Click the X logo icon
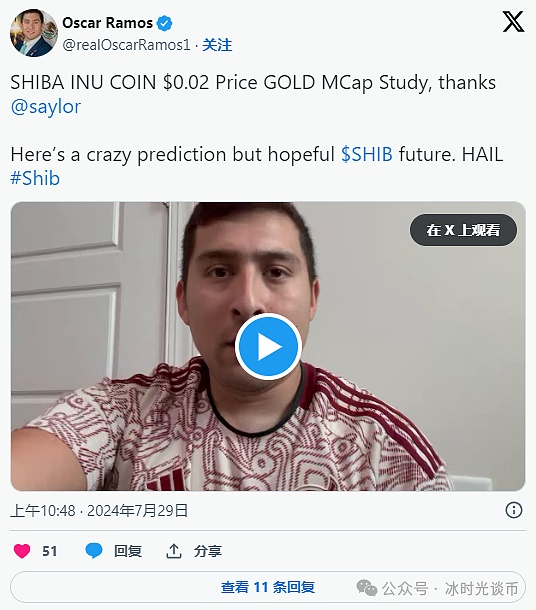Screen dimensions: 536x610 [513, 22]
